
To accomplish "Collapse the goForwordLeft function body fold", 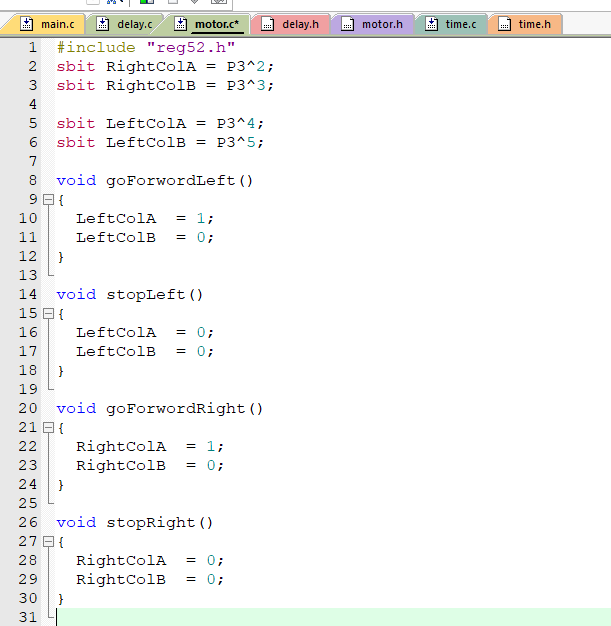I will [48, 199].
